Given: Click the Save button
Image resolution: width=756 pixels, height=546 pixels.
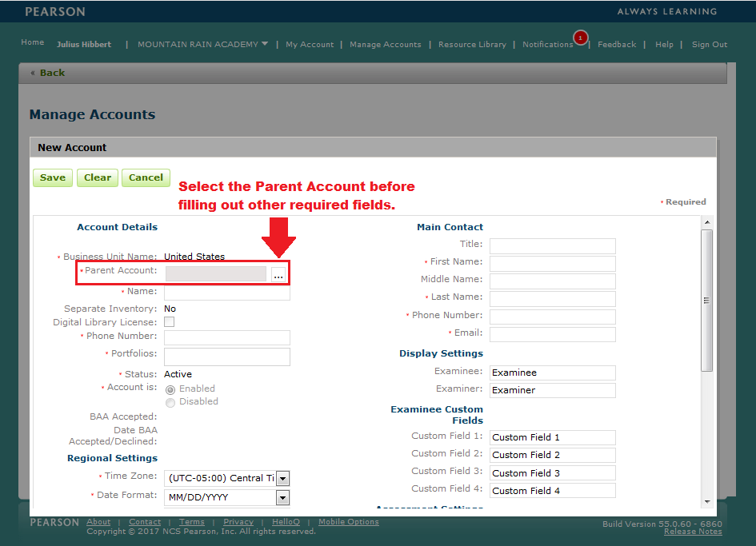Looking at the screenshot, I should point(52,177).
